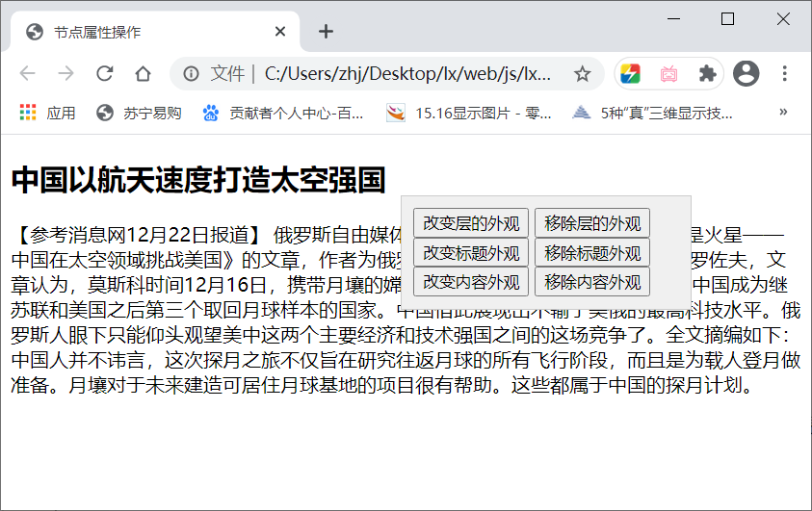Click the browser forward arrow
This screenshot has width=812, height=511.
[65, 73]
